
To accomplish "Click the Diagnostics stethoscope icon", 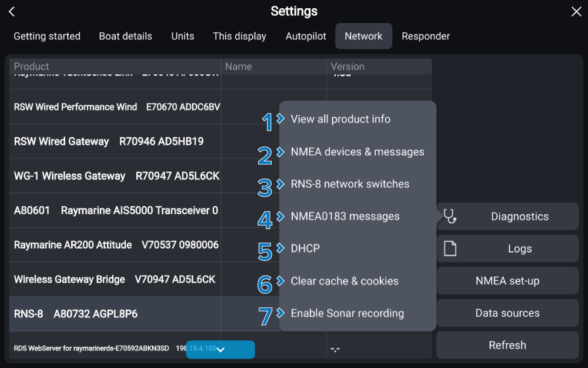I will (x=450, y=217).
